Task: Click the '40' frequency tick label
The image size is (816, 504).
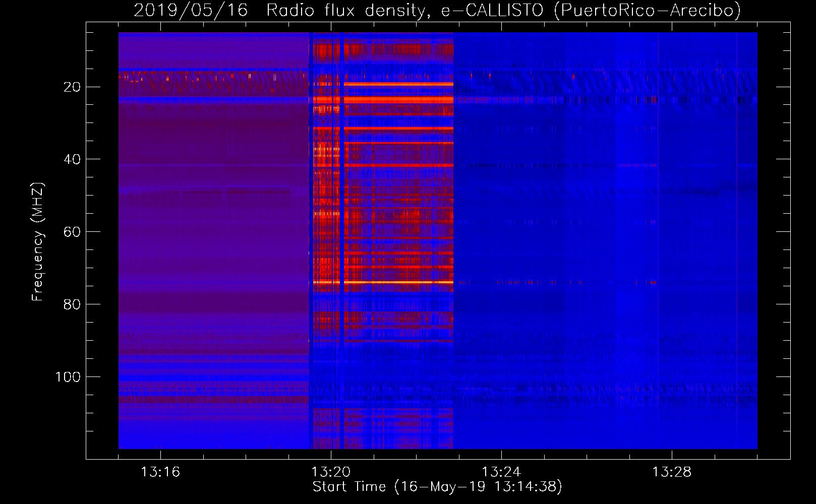Action: [72, 159]
